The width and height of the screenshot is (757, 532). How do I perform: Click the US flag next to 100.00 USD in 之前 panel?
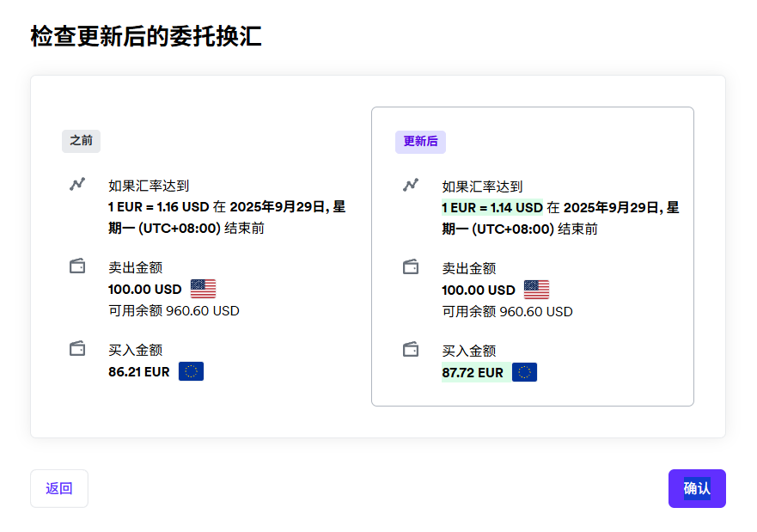204,289
